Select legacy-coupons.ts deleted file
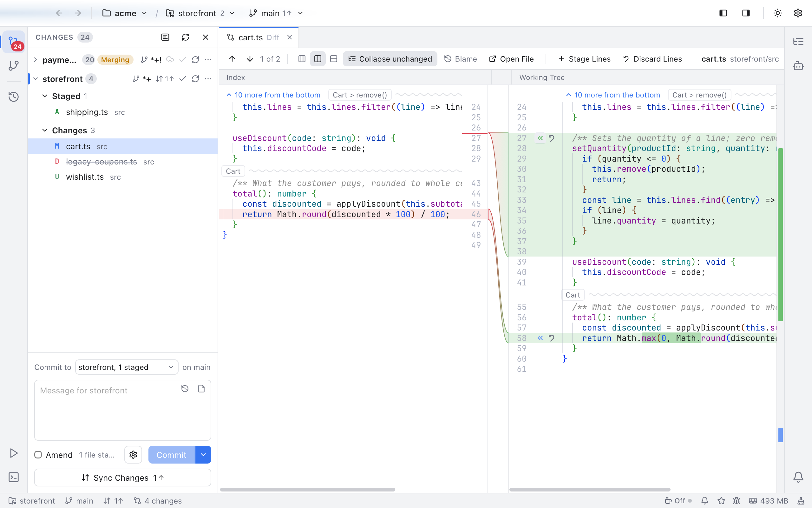Screen dimensions: 812x508 point(123,162)
